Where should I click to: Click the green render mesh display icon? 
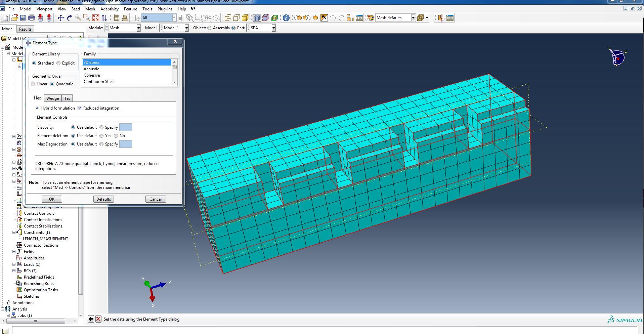[274, 18]
